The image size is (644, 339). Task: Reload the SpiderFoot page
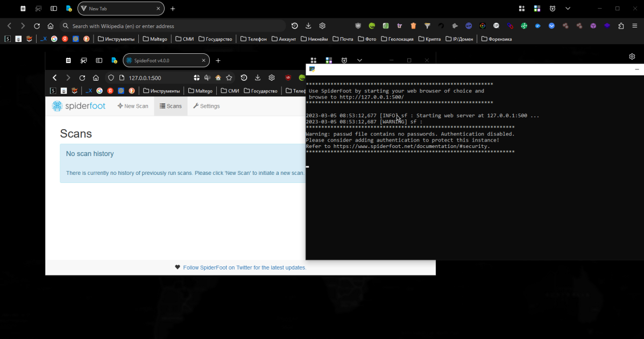(82, 77)
